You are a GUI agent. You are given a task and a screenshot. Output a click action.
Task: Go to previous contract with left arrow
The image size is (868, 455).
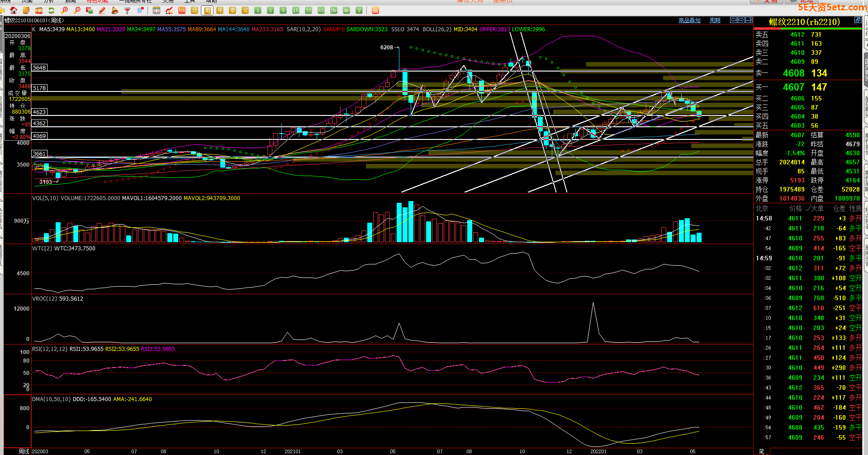(734, 20)
